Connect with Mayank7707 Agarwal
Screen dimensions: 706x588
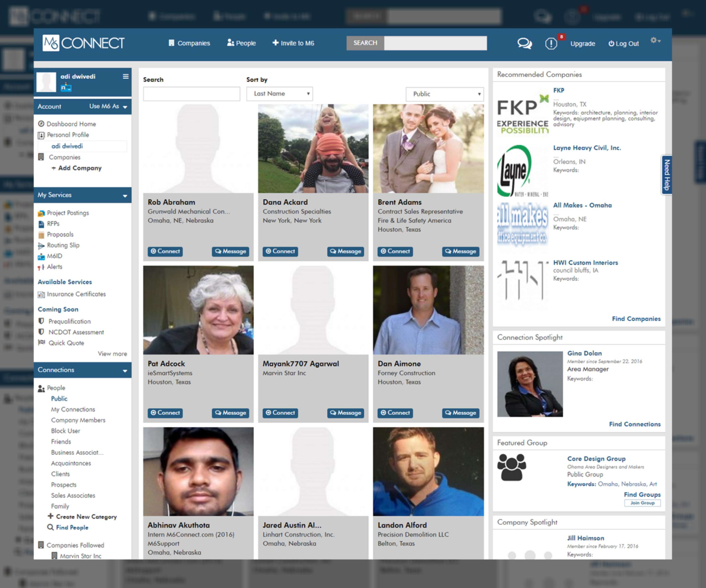click(280, 413)
